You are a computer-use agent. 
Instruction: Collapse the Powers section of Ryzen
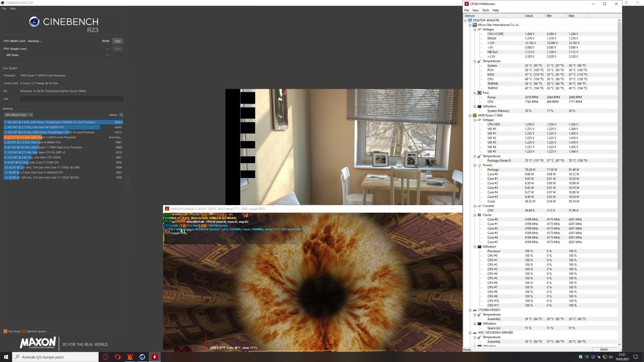(475, 165)
